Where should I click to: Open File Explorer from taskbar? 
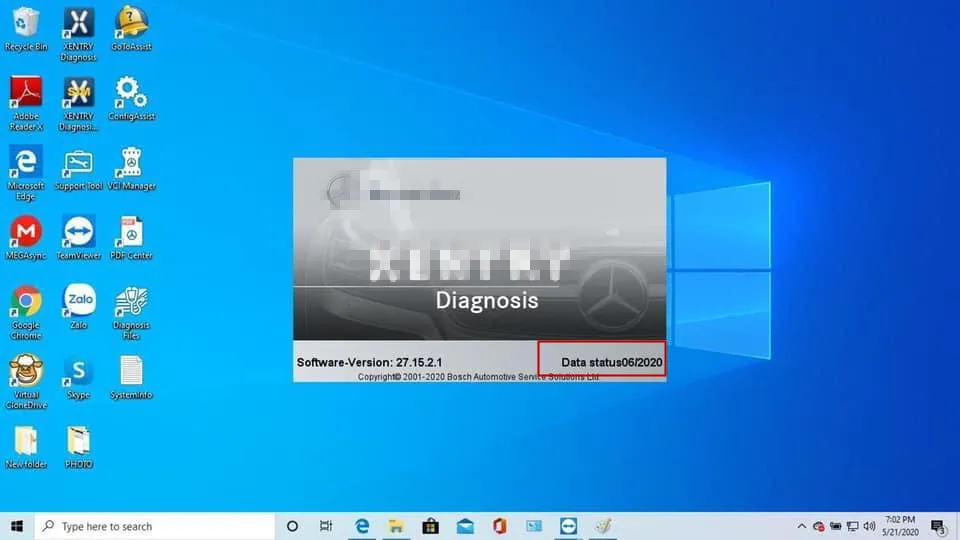click(x=396, y=526)
